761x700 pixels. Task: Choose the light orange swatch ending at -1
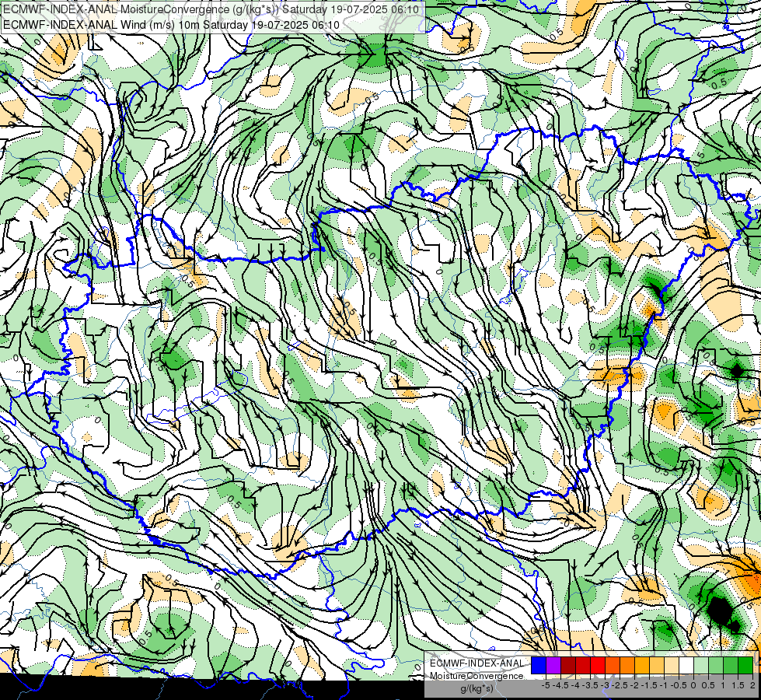pyautogui.click(x=657, y=666)
